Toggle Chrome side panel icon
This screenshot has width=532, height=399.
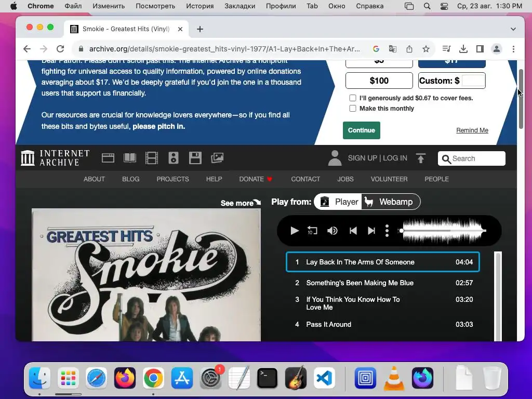click(x=480, y=49)
